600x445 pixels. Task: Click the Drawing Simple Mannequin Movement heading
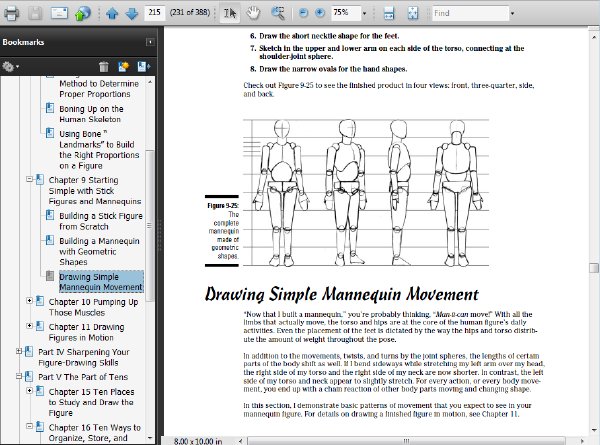(x=342, y=294)
